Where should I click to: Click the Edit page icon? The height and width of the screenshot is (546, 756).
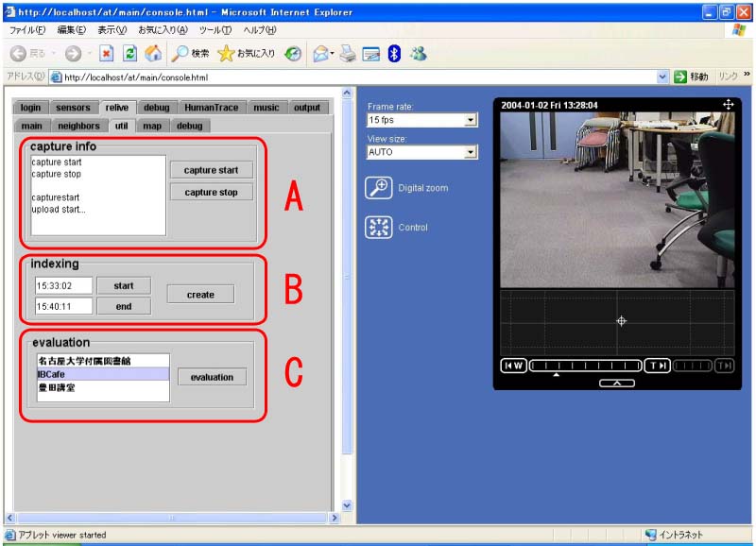370,54
